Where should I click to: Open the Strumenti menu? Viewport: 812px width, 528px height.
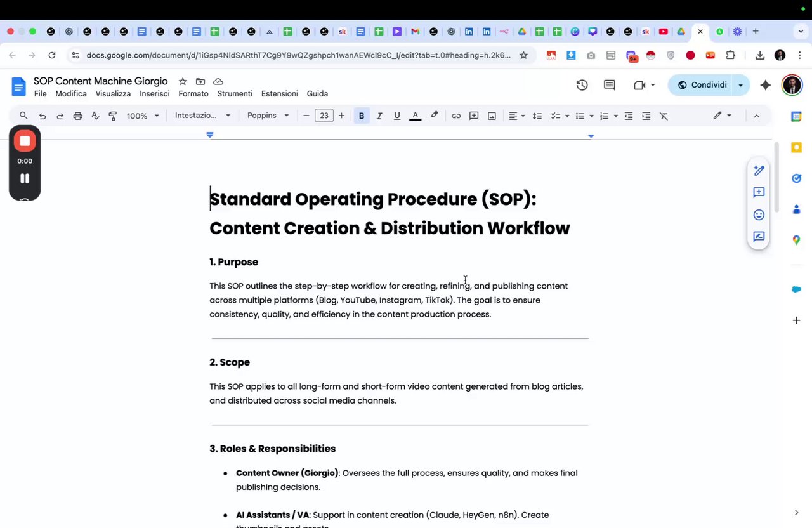(235, 94)
